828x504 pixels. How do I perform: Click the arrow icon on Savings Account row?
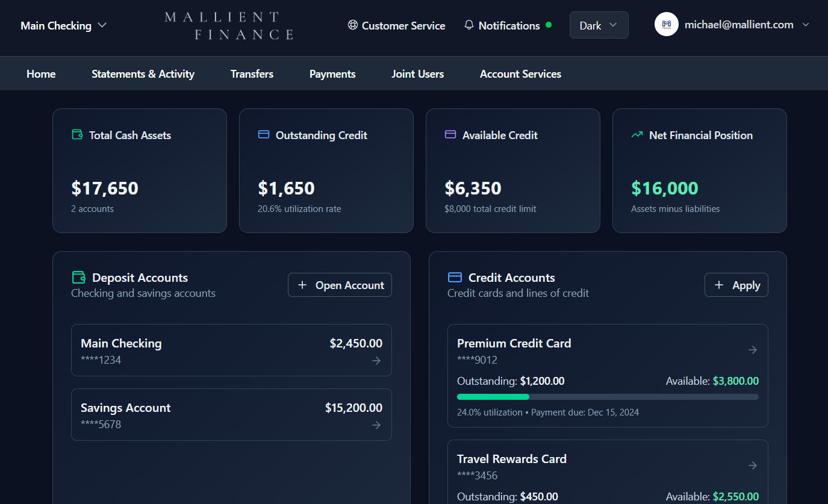pyautogui.click(x=376, y=425)
